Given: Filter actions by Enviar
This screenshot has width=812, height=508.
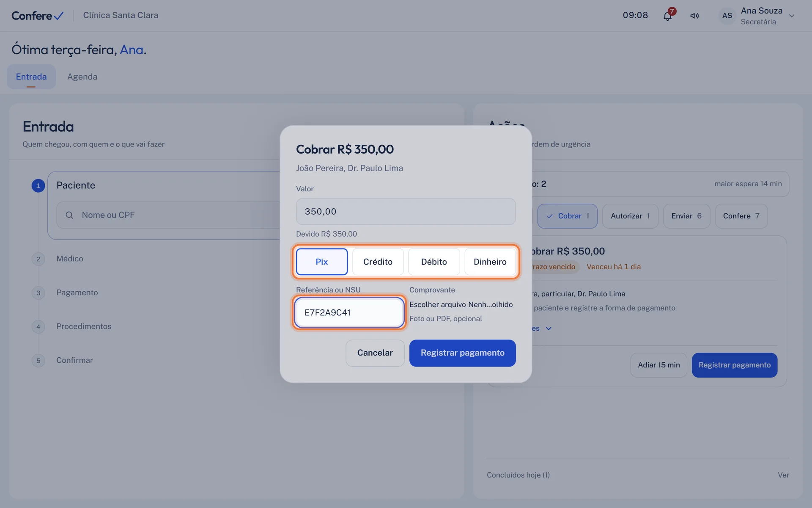Looking at the screenshot, I should pyautogui.click(x=686, y=216).
